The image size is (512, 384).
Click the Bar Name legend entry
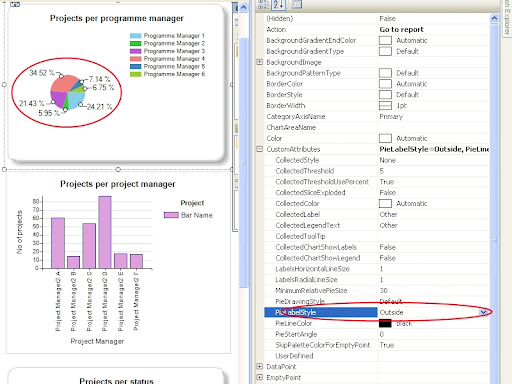188,215
